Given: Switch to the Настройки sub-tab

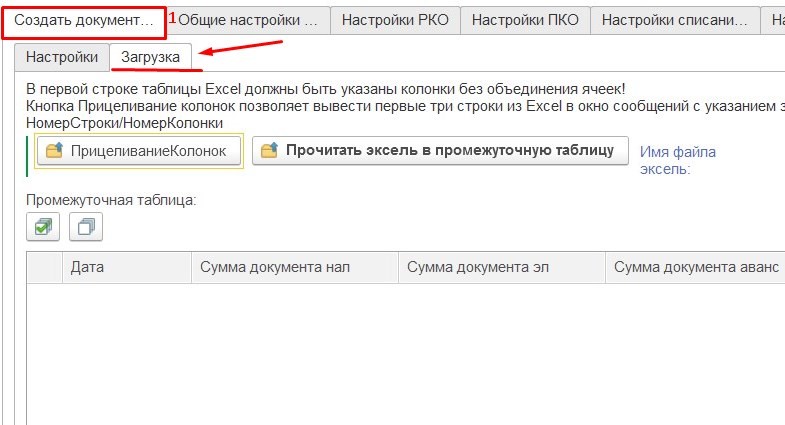Looking at the screenshot, I should tap(62, 58).
